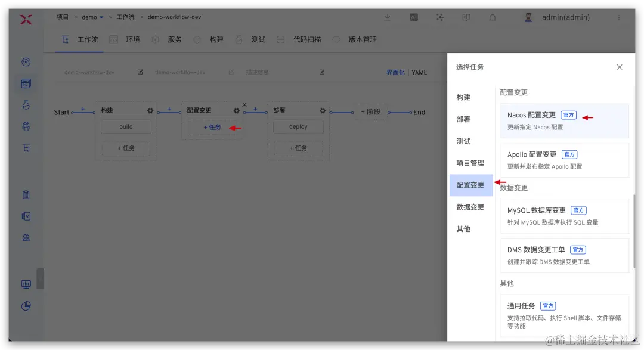Choose Nacos 配置变更 task card
The width and height of the screenshot is (644, 350).
click(x=564, y=121)
